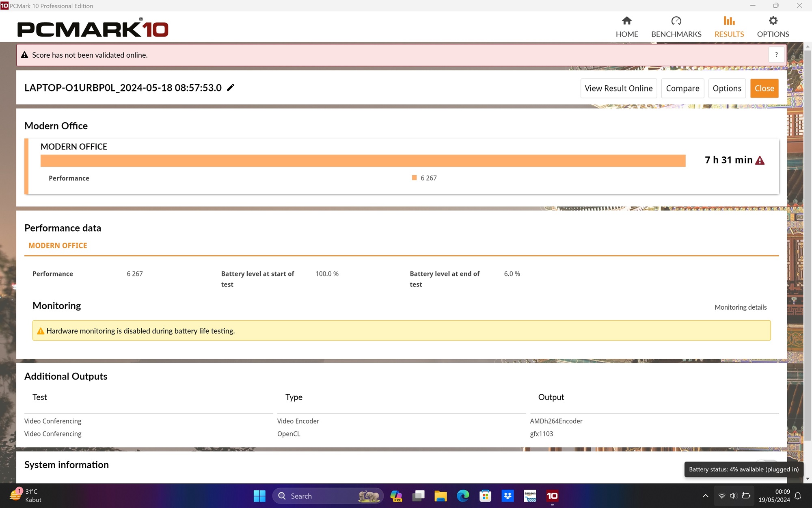Close the result with orange Close button
Screen dimensions: 812x508
[x=764, y=88]
